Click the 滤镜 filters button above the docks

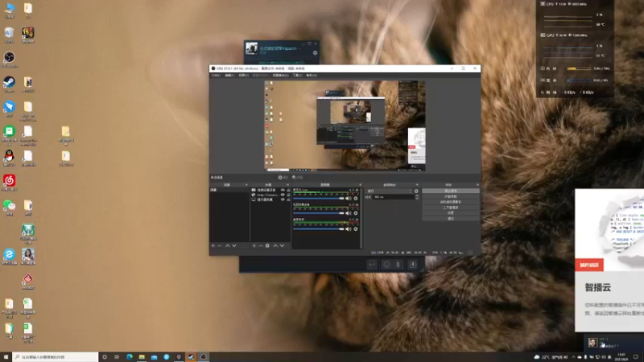[x=297, y=177]
